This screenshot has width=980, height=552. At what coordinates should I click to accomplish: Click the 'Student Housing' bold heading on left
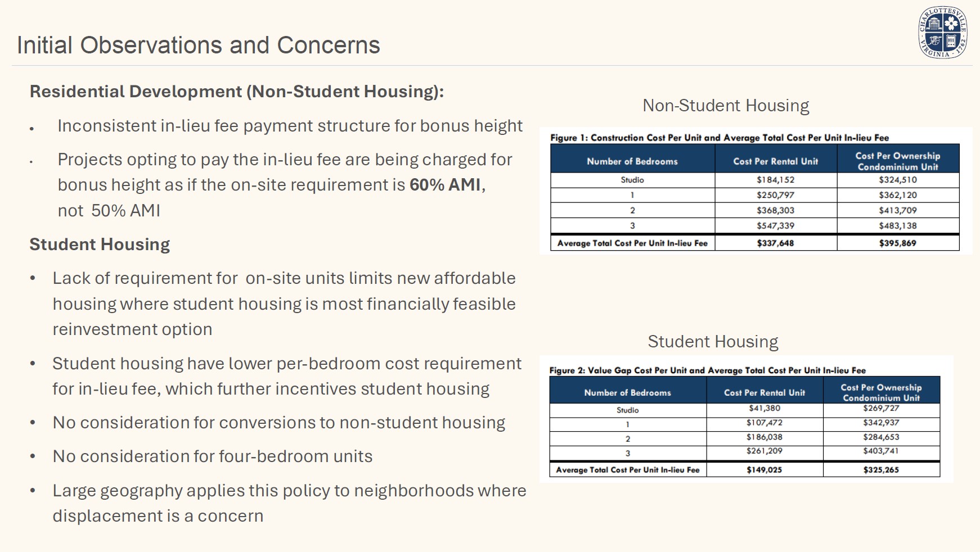coord(100,245)
